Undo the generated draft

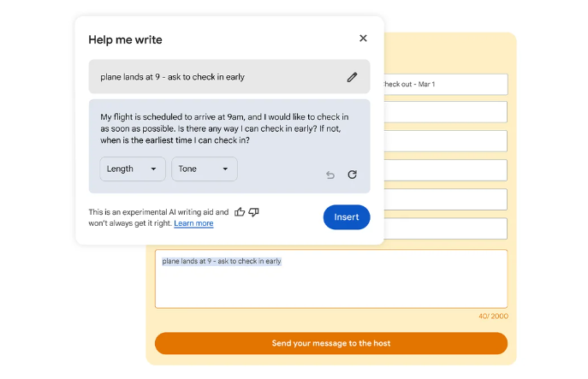[330, 175]
